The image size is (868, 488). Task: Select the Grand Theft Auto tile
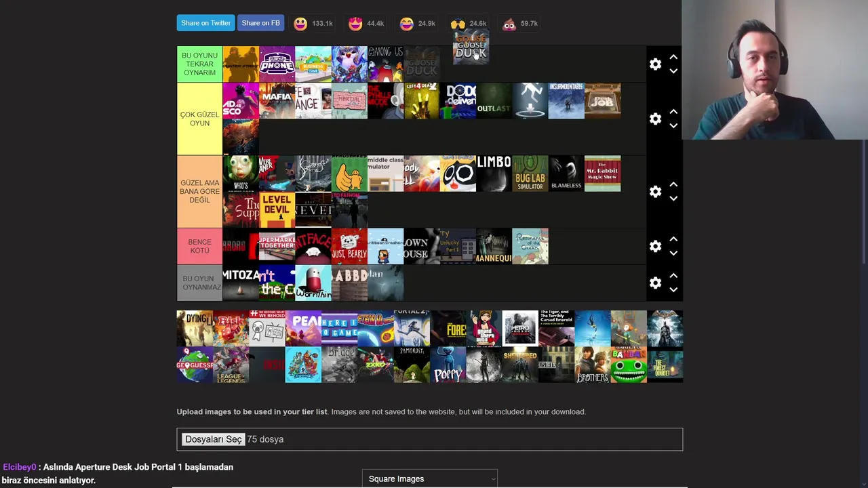(x=484, y=329)
